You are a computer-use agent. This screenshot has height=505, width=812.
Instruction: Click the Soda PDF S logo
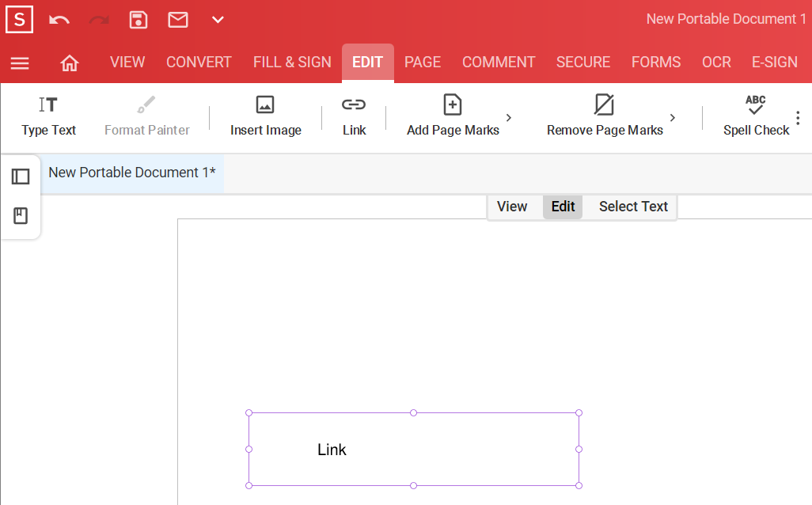19,20
